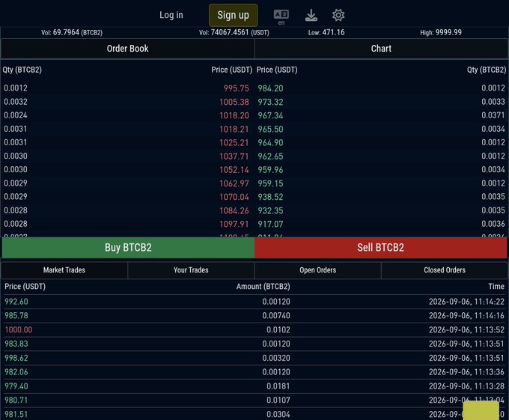Select bid price 964.90
The height and width of the screenshot is (420, 509).
pos(270,143)
